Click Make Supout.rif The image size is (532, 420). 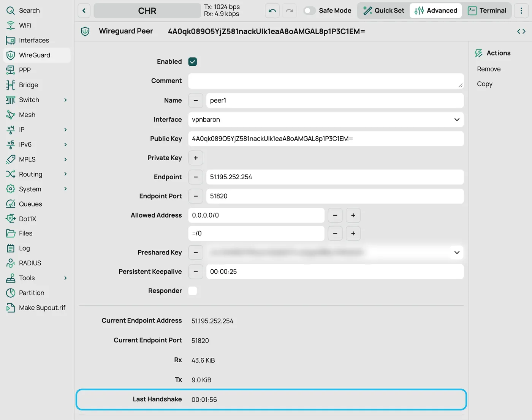tap(36, 308)
